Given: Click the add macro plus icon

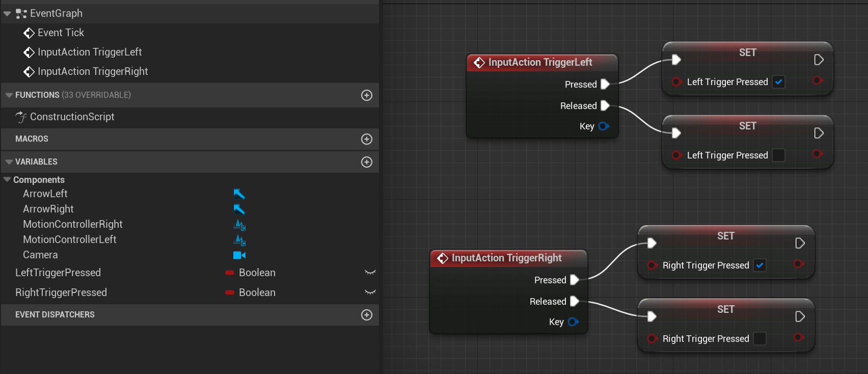Looking at the screenshot, I should click(367, 139).
